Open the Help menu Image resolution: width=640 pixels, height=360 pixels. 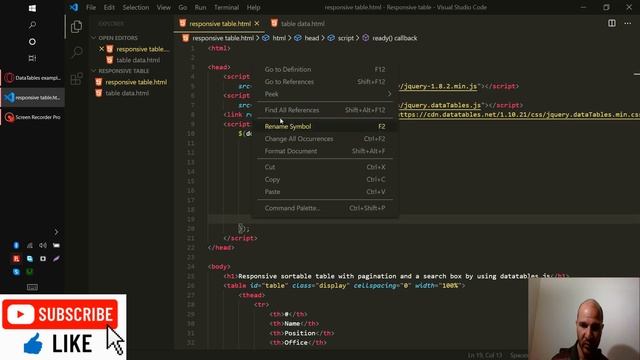point(253,7)
